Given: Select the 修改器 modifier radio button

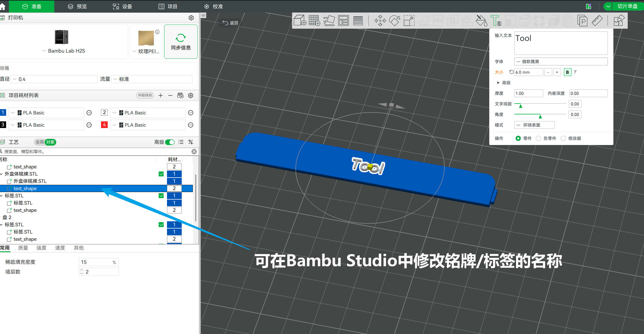Looking at the screenshot, I should [x=563, y=138].
